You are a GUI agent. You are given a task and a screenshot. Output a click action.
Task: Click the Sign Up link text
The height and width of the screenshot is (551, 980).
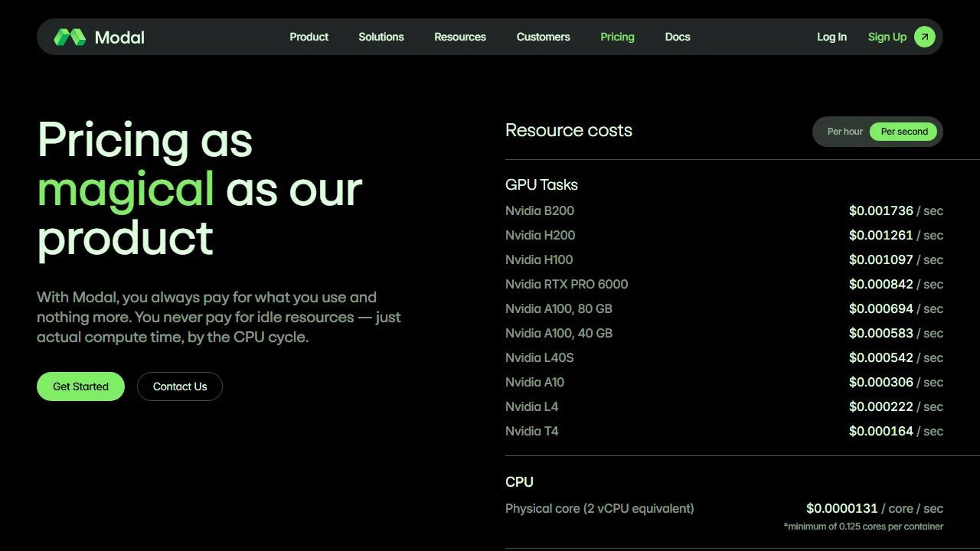pyautogui.click(x=887, y=37)
